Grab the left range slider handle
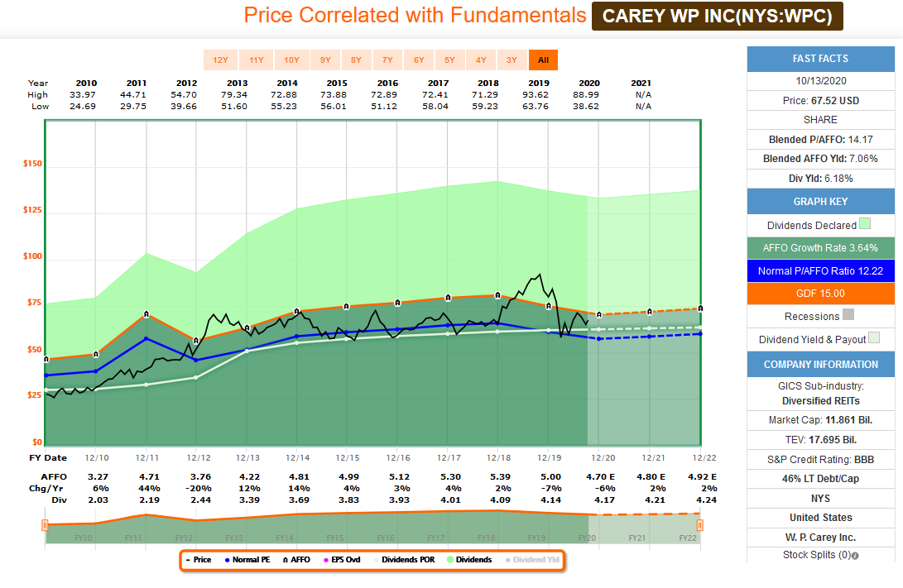Image resolution: width=903 pixels, height=588 pixels. coord(45,524)
